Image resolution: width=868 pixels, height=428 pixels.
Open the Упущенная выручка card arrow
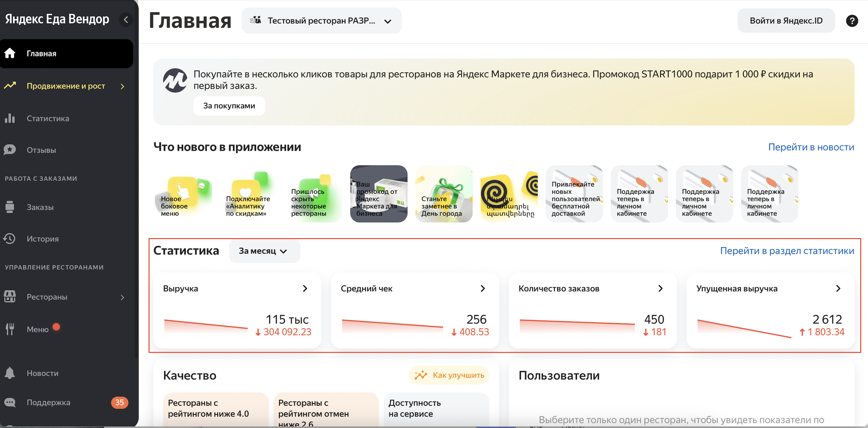pyautogui.click(x=838, y=288)
